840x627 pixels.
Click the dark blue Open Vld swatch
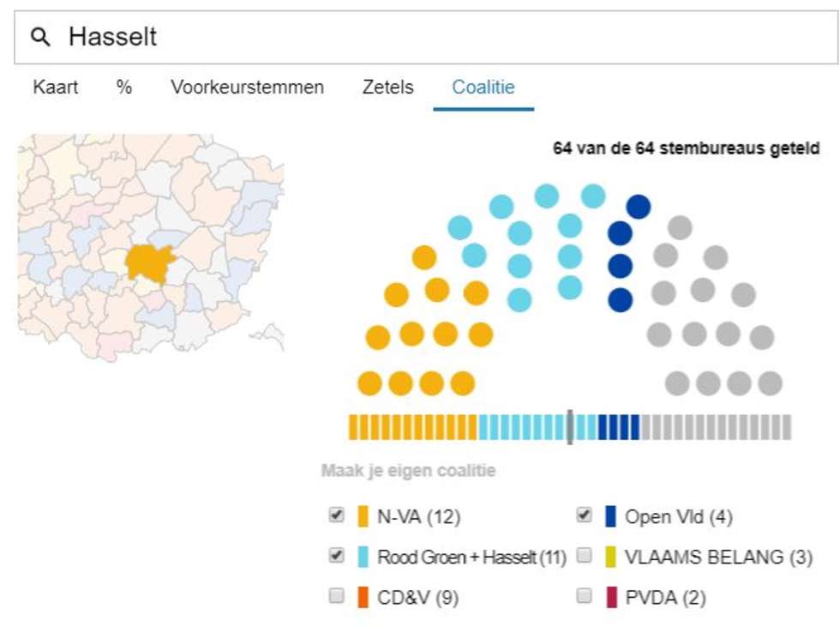(x=610, y=516)
